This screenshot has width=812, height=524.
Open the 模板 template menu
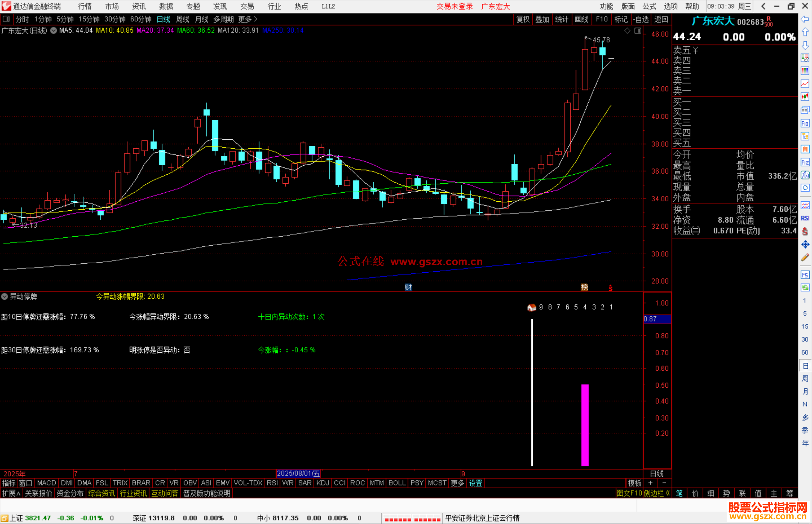click(x=635, y=483)
